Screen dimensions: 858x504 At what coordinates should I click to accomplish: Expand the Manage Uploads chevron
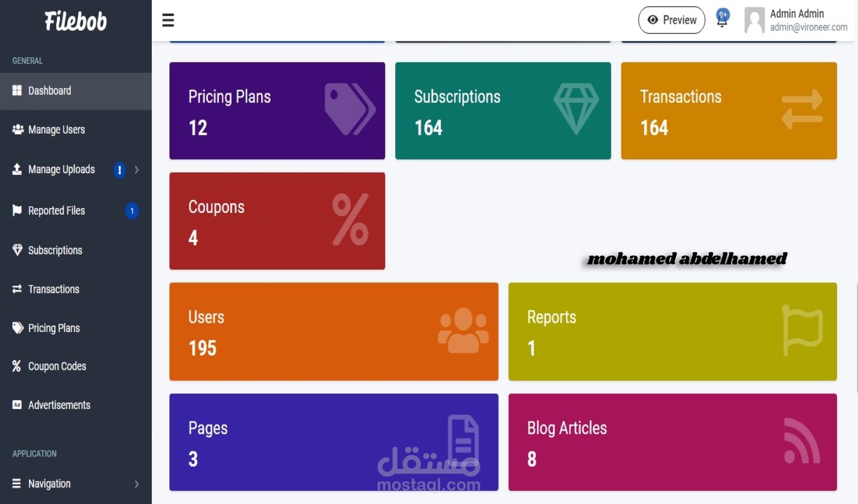(x=137, y=170)
